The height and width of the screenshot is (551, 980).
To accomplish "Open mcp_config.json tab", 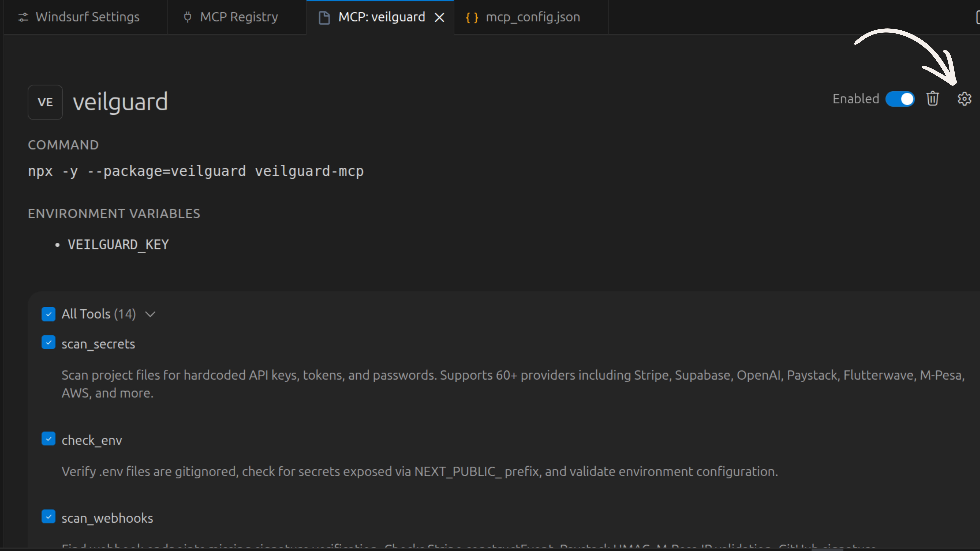I will [531, 17].
